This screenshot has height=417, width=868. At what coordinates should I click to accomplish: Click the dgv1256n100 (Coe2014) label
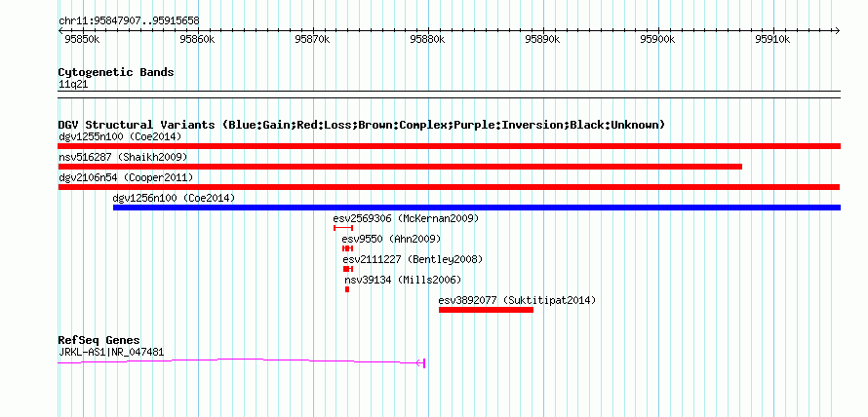(x=174, y=198)
